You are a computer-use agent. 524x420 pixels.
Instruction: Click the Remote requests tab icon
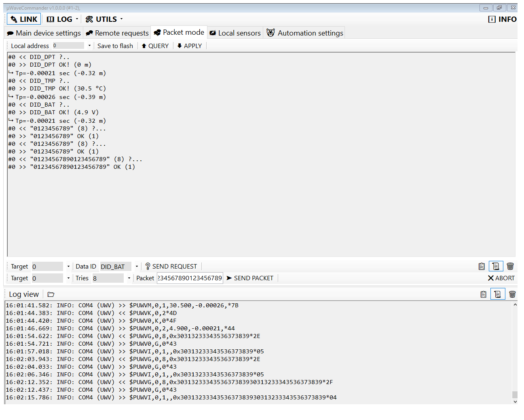coord(89,33)
